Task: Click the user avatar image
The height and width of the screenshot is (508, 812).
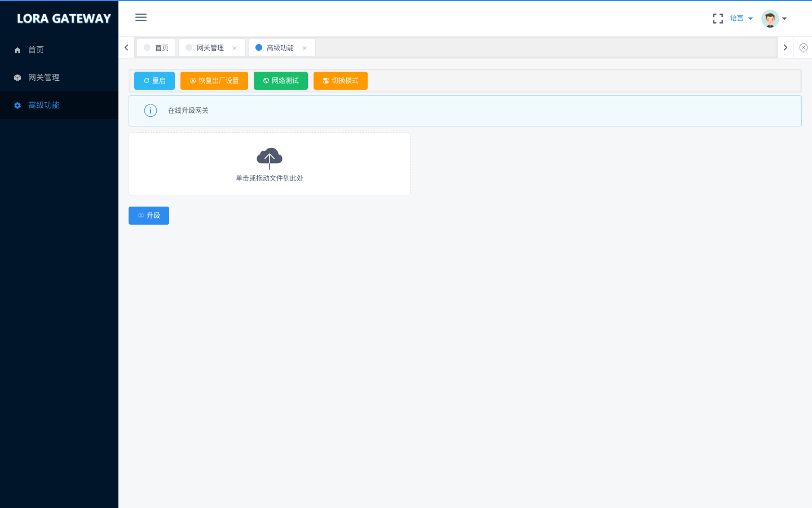Action: click(770, 19)
